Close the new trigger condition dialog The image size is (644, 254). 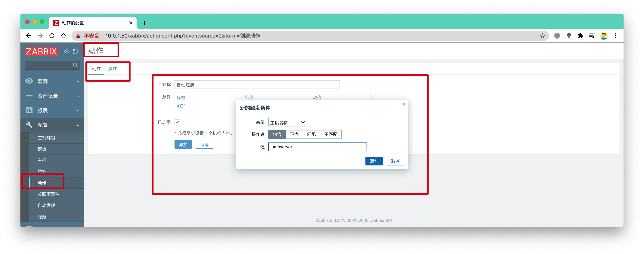[403, 104]
